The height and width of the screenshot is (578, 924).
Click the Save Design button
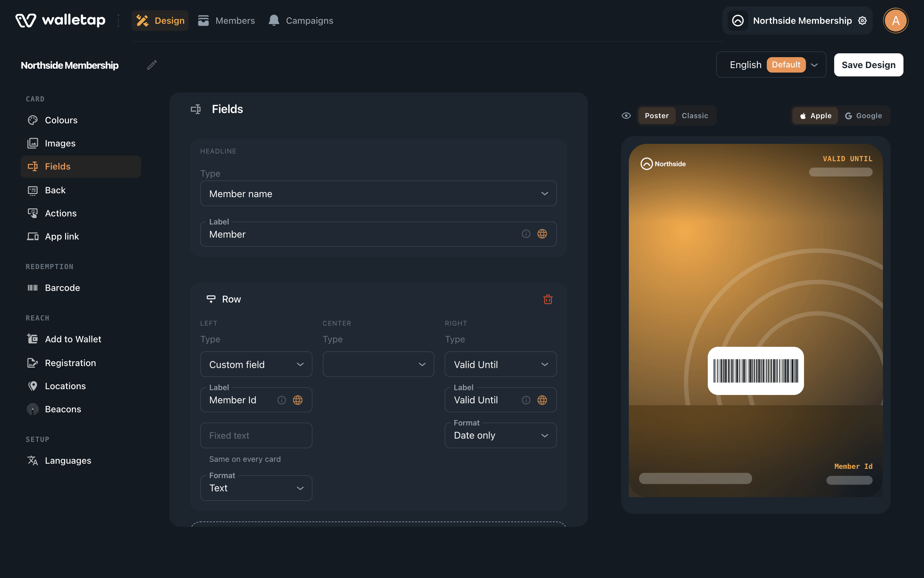click(868, 65)
